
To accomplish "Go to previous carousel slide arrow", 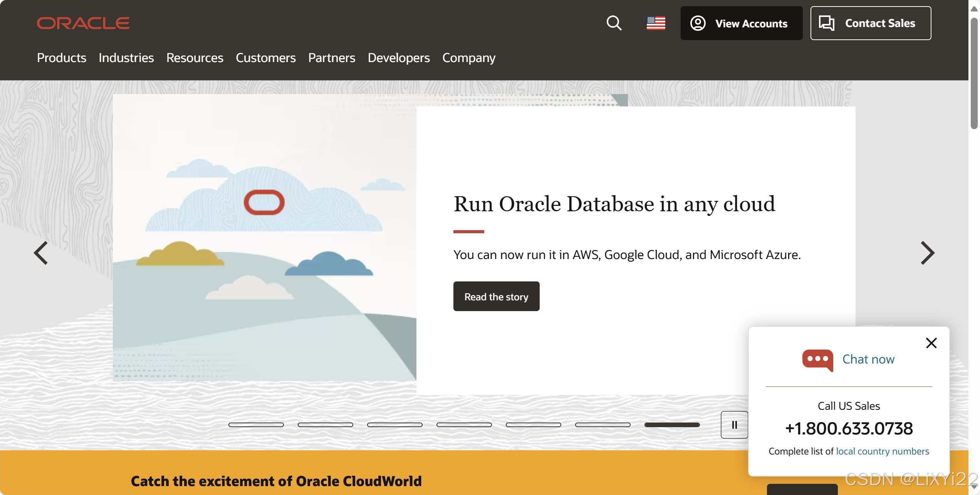I will 41,253.
